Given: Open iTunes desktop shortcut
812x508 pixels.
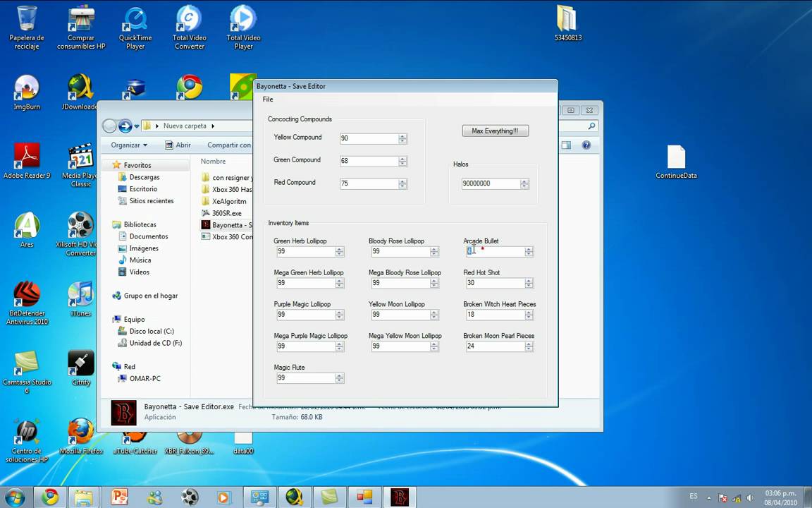Looking at the screenshot, I should (x=81, y=299).
